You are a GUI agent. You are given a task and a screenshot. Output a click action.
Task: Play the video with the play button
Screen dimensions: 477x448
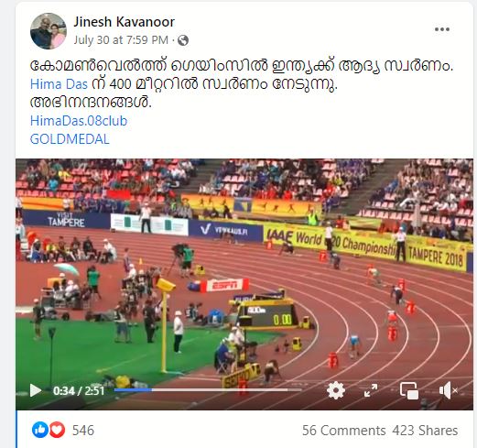[x=35, y=390]
